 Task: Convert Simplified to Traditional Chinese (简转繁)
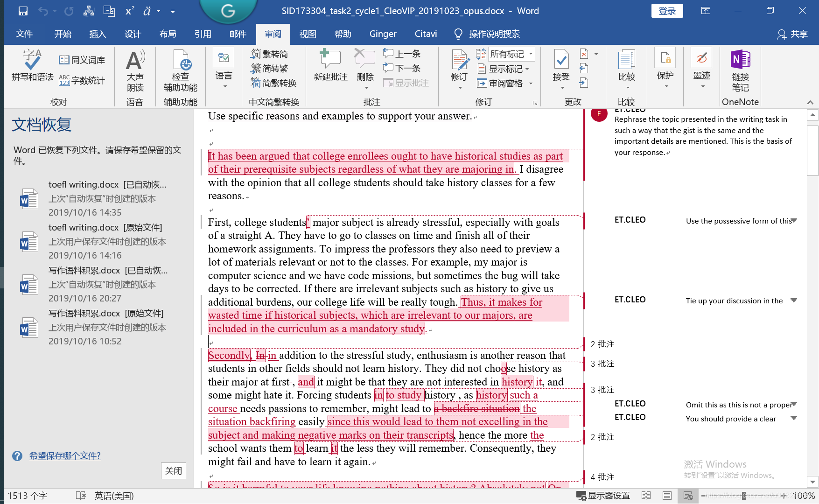pos(269,68)
